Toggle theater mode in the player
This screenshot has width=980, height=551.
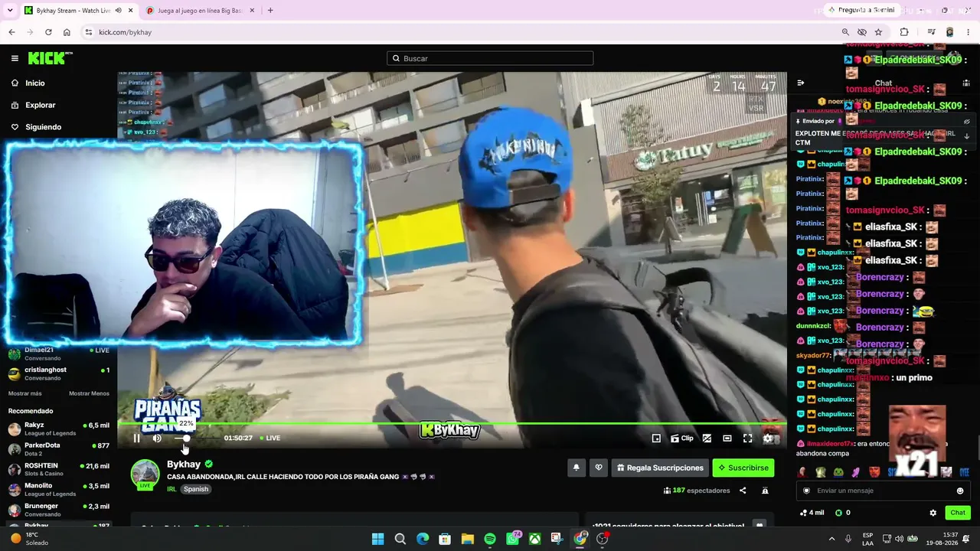pos(727,439)
